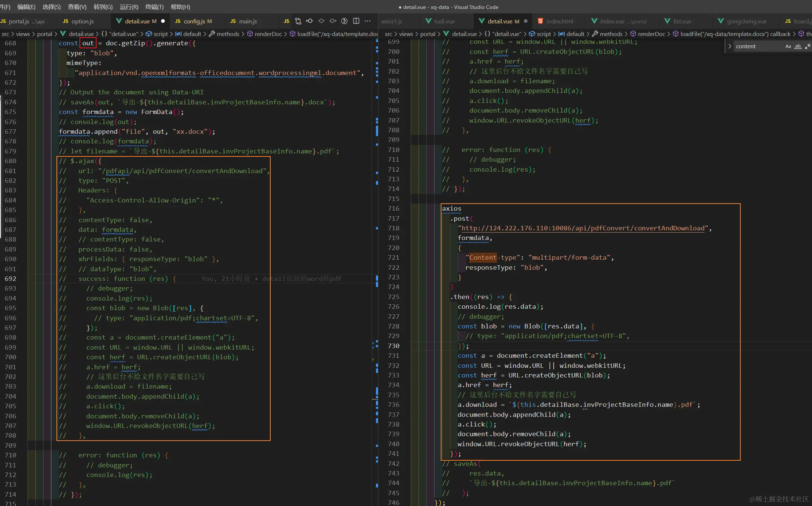Screen dimensions: 812x506
Task: Open the index.html tab
Action: pyautogui.click(x=559, y=21)
